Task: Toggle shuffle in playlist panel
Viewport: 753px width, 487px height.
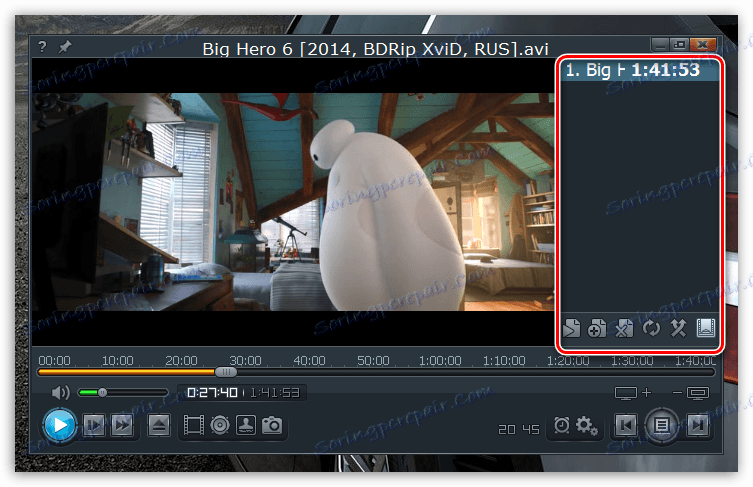Action: click(678, 329)
